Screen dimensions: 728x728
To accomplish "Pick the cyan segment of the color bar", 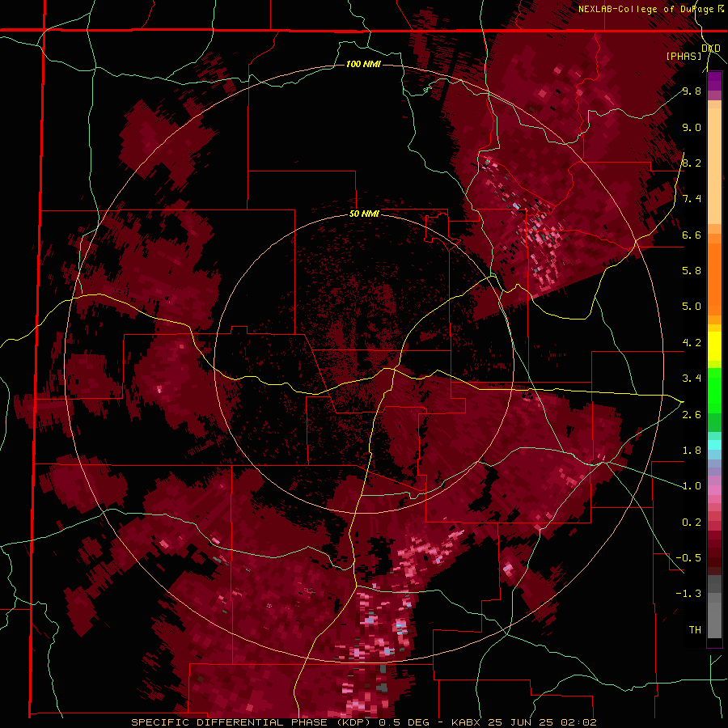I will click(714, 444).
